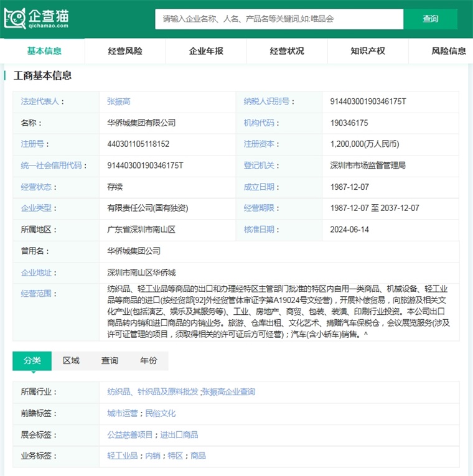
Task: Click legal representative link 张振高
Action: (x=118, y=101)
